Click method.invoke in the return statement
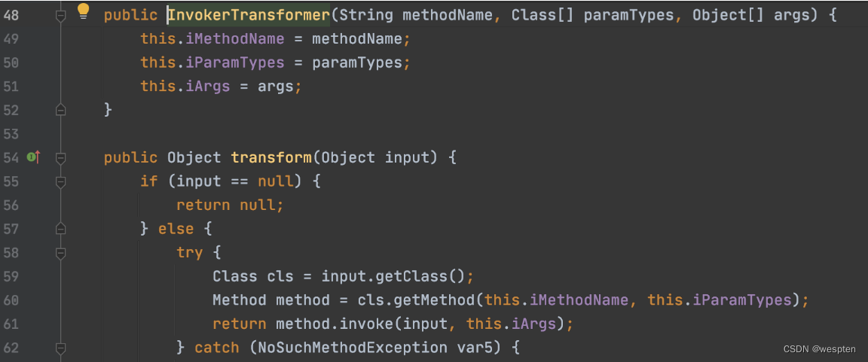 pos(325,324)
